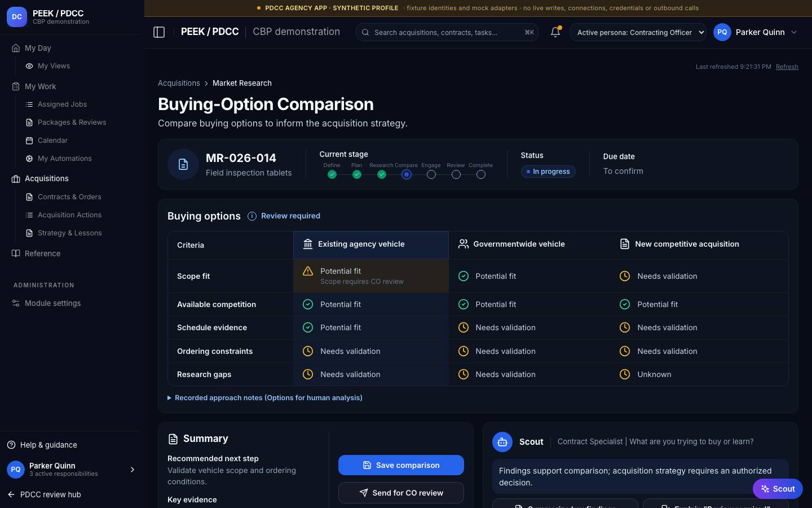Click the Acquisitions breadcrumb
The image size is (812, 508).
[x=179, y=83]
